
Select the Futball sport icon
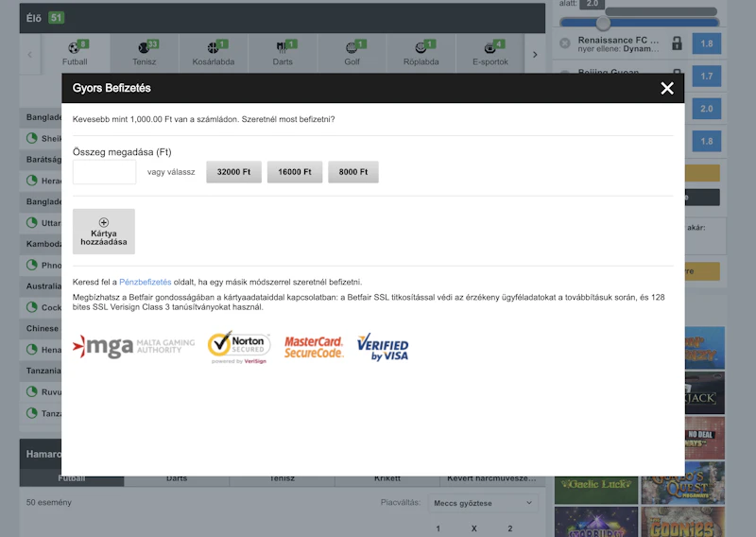coord(75,53)
